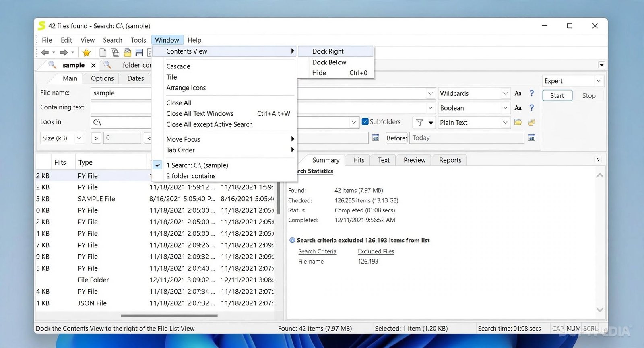
Task: Click the Hits column header
Action: click(63, 162)
